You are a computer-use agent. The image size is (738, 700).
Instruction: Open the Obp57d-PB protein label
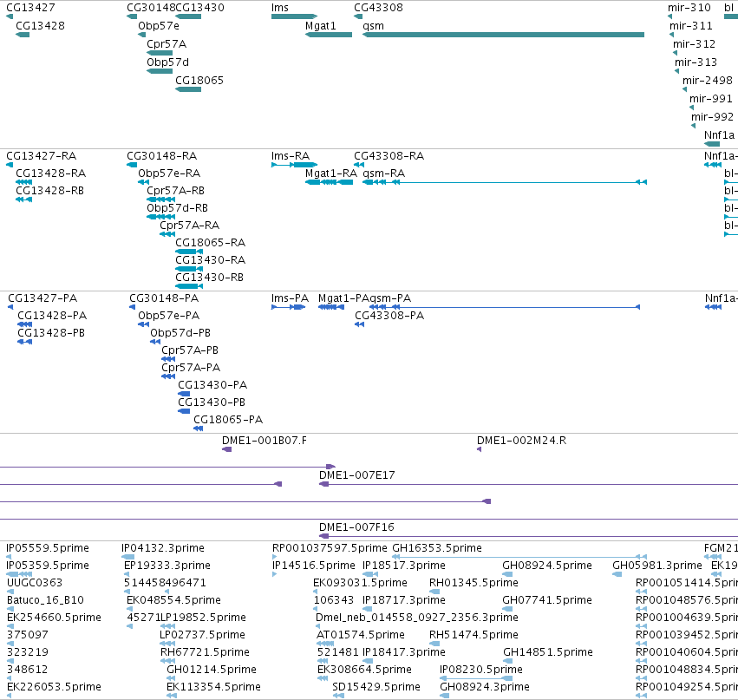tap(180, 333)
